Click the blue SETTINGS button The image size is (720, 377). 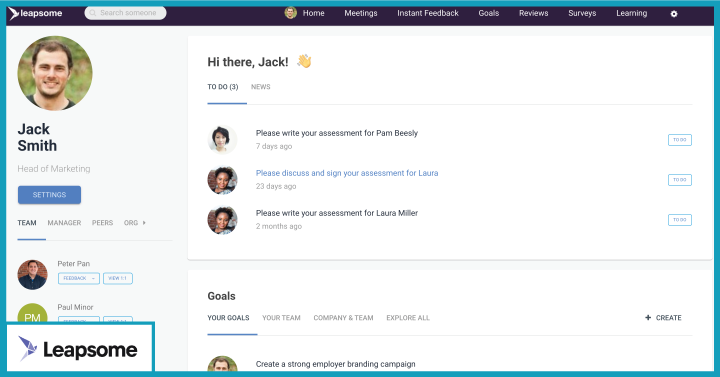50,195
